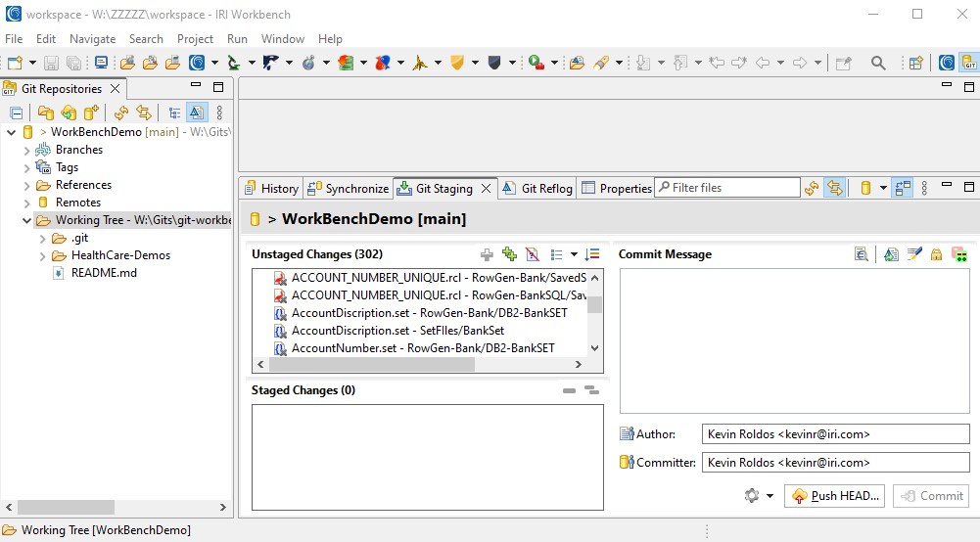Switch to the History tab
The width and height of the screenshot is (980, 542).
tap(272, 189)
